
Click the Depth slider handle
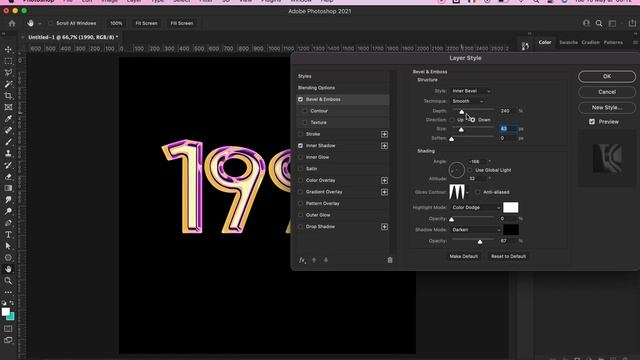(462, 112)
